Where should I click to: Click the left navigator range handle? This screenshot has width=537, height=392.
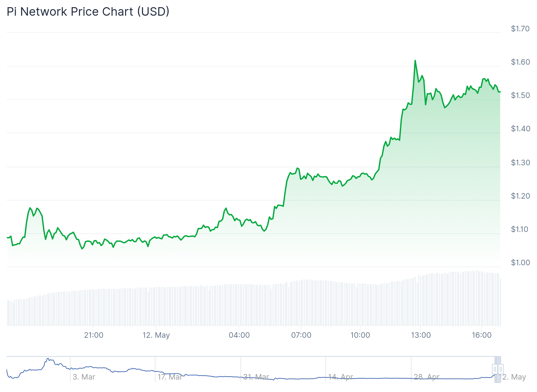tap(495, 369)
